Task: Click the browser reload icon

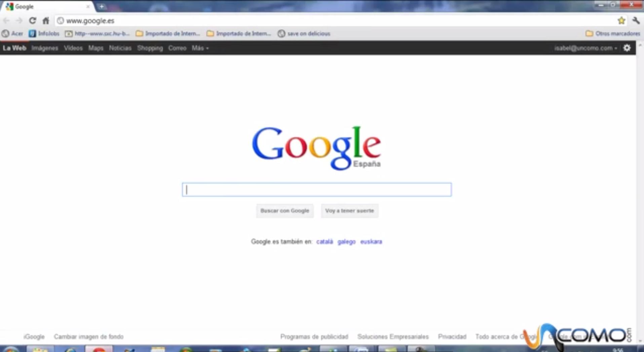Action: pyautogui.click(x=32, y=21)
